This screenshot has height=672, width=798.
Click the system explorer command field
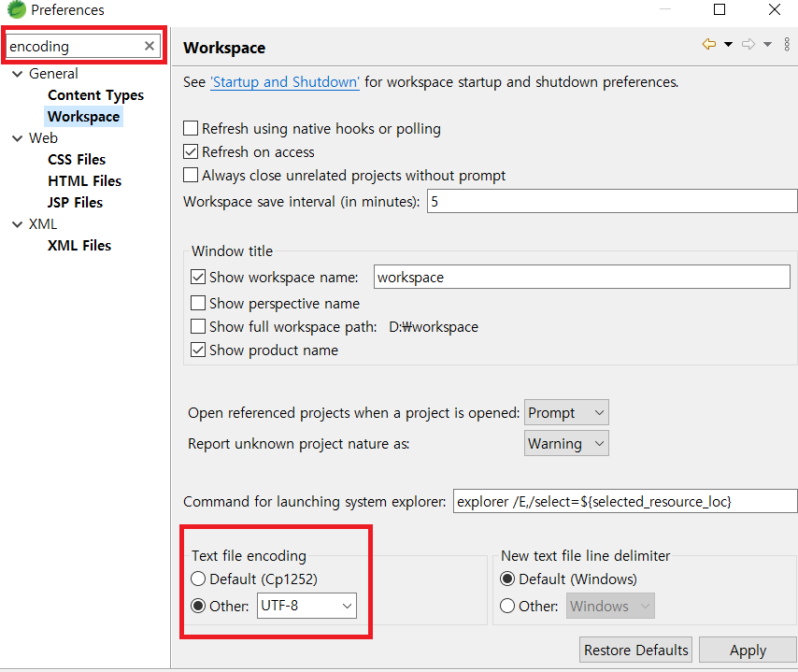click(625, 502)
